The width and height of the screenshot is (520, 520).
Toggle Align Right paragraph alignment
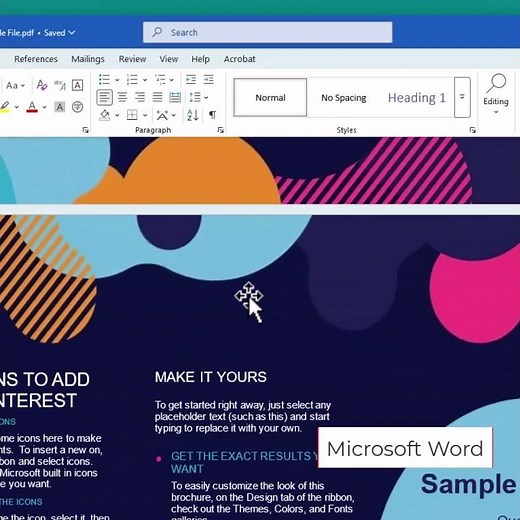(140, 97)
